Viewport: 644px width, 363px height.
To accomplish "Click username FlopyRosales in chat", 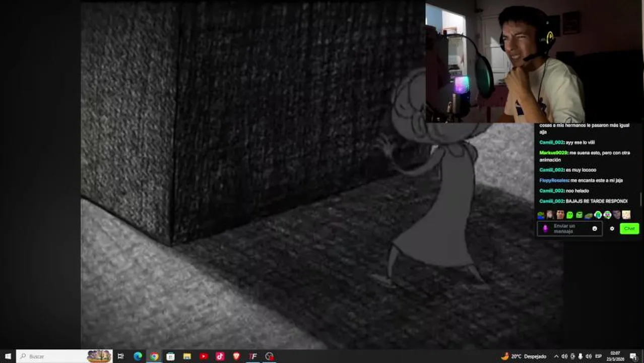I will click(554, 180).
